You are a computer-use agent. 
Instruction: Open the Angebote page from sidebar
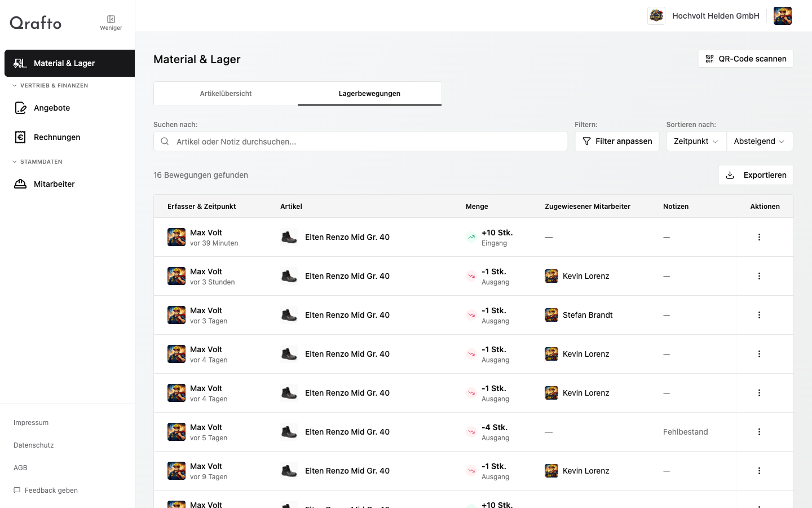tap(52, 108)
